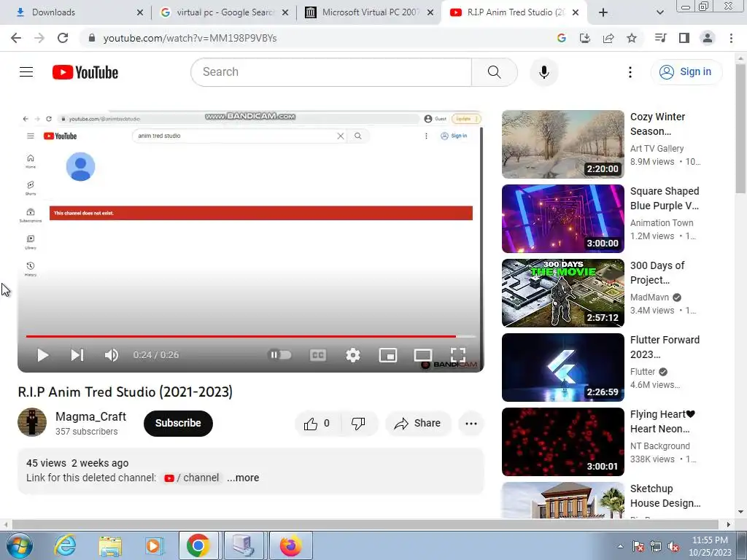Share the video
The height and width of the screenshot is (560, 747).
click(x=418, y=424)
